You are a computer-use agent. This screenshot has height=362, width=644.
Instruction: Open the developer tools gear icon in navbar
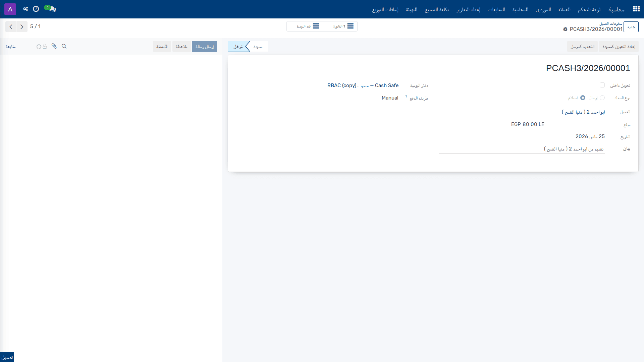click(x=25, y=9)
